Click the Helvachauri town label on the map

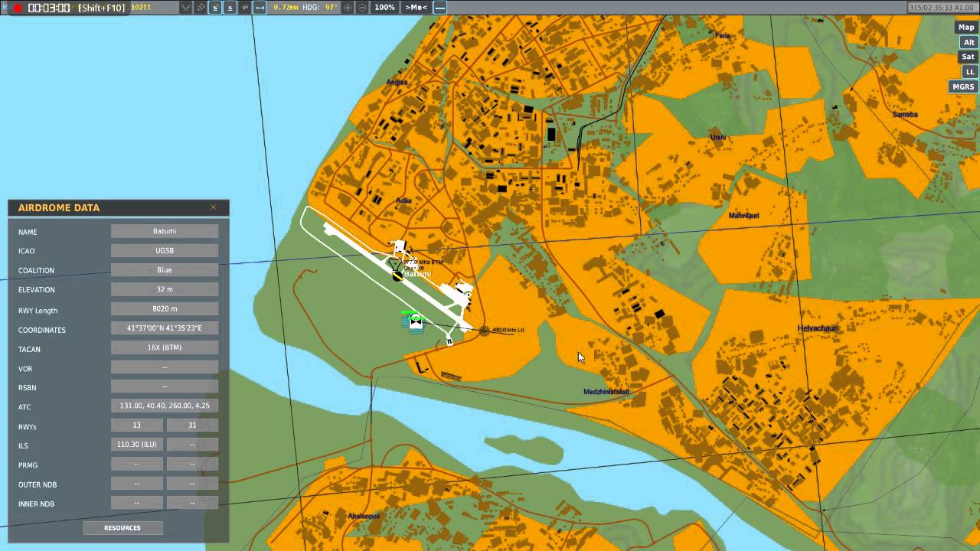pyautogui.click(x=818, y=328)
